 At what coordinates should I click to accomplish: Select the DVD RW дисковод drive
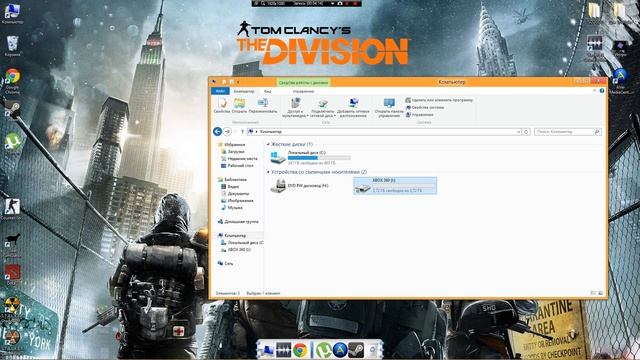pos(300,185)
